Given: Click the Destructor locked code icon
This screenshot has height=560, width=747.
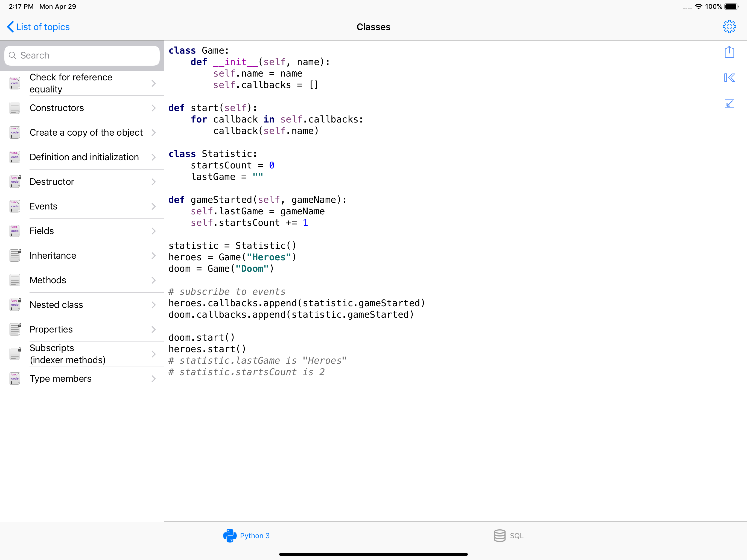Looking at the screenshot, I should click(15, 182).
